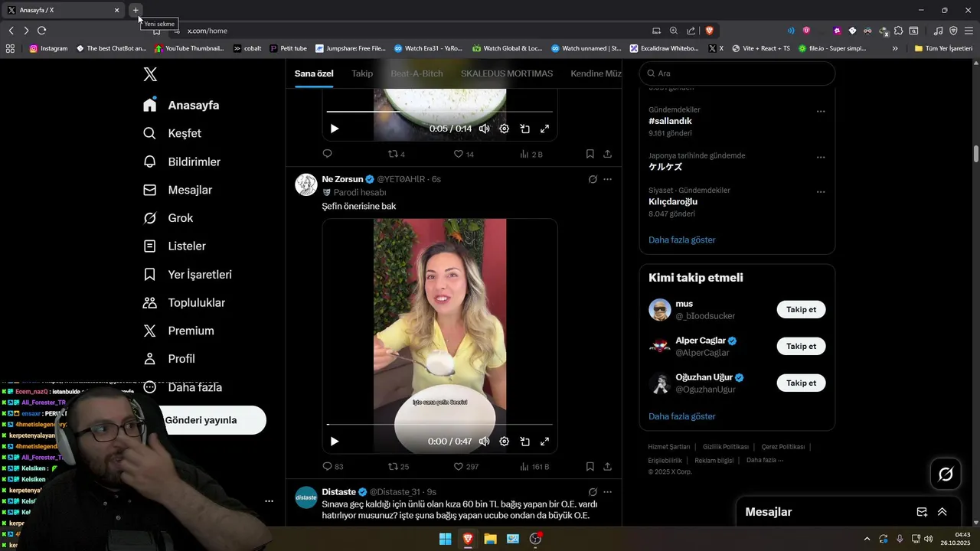Switch to the Sana özel tab

click(x=314, y=73)
